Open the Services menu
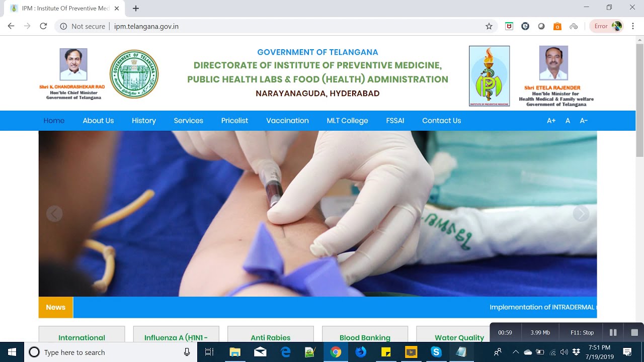The height and width of the screenshot is (362, 644). point(189,121)
